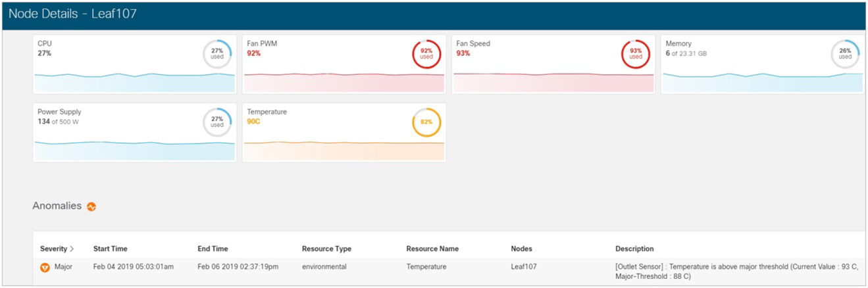868x288 pixels.
Task: Click the Resource Type column header
Action: pos(326,249)
